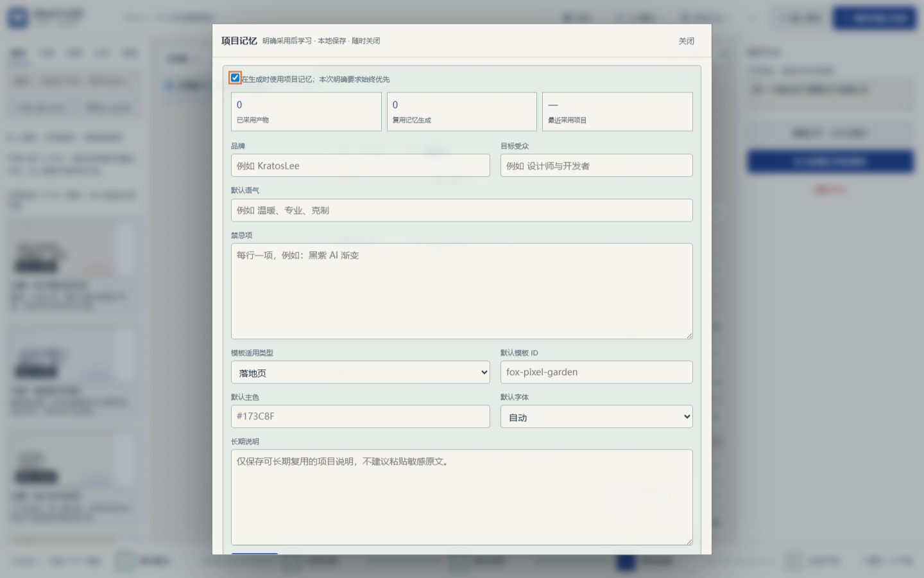Click the 默认主色 field label

[x=245, y=398]
